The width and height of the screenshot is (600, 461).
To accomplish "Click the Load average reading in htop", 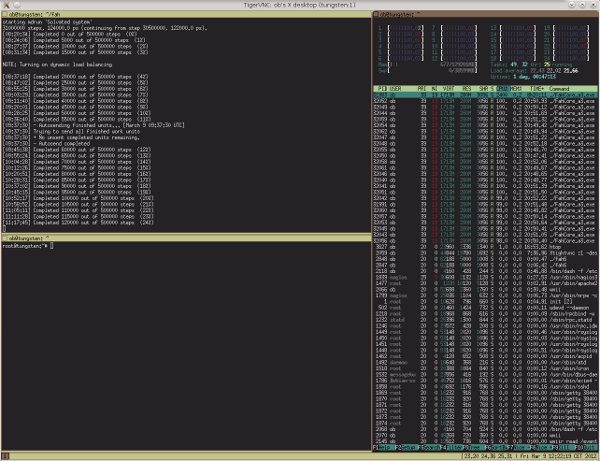I will pos(534,70).
